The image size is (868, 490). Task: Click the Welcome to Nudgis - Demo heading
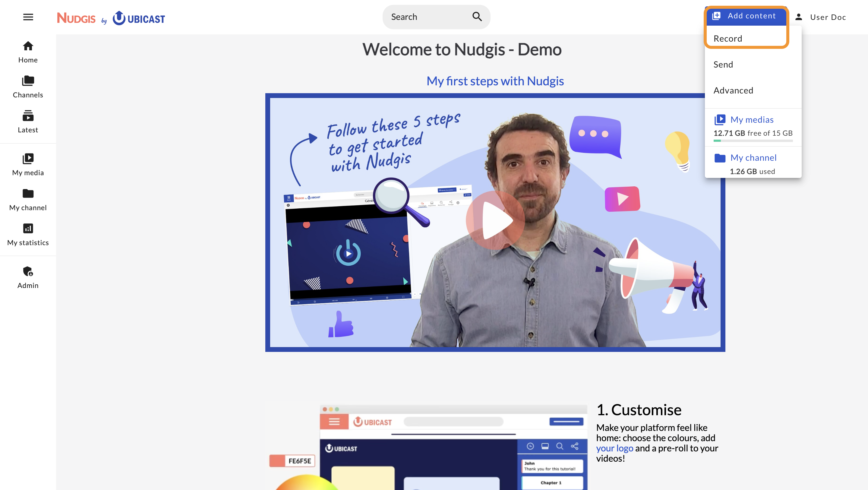pyautogui.click(x=462, y=49)
